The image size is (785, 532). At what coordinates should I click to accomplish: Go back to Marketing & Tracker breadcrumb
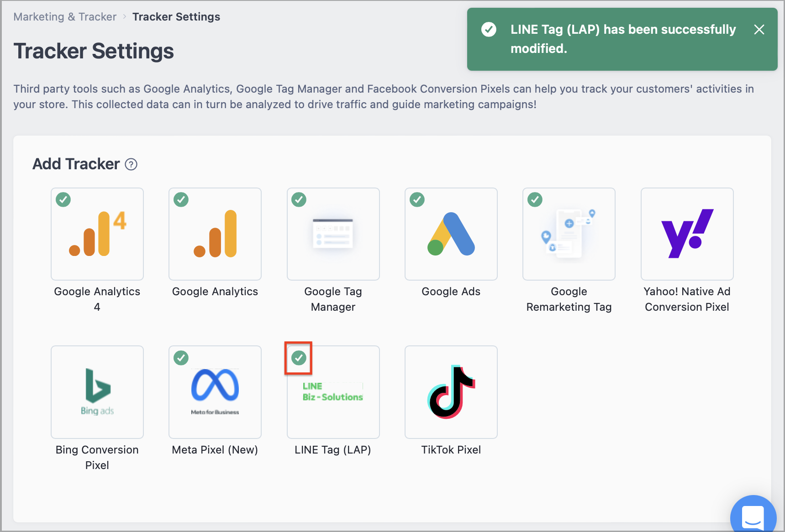(65, 17)
